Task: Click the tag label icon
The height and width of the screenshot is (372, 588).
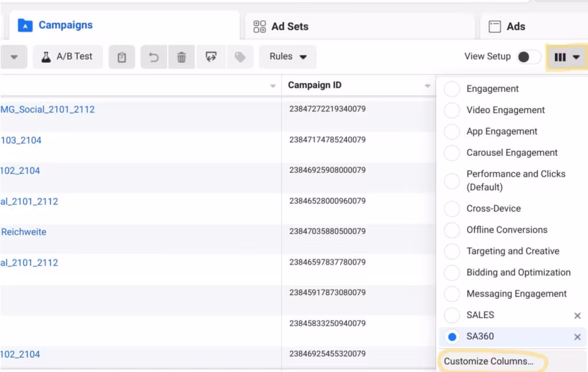Action: (x=241, y=56)
